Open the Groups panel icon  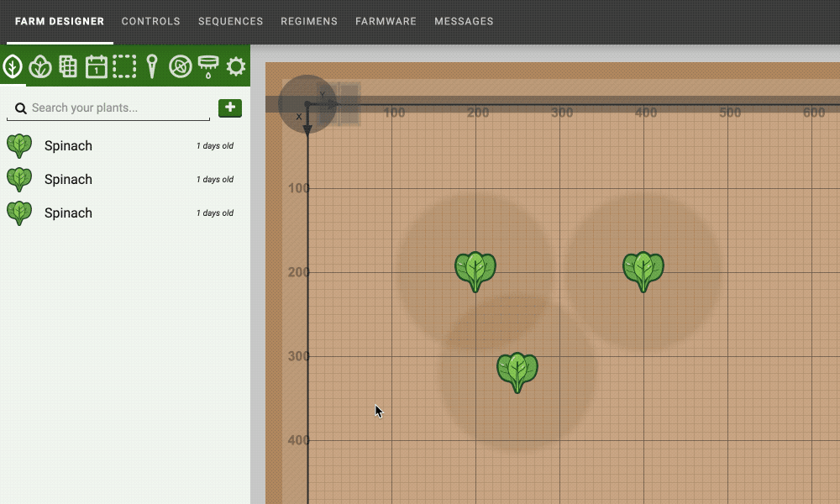40,66
